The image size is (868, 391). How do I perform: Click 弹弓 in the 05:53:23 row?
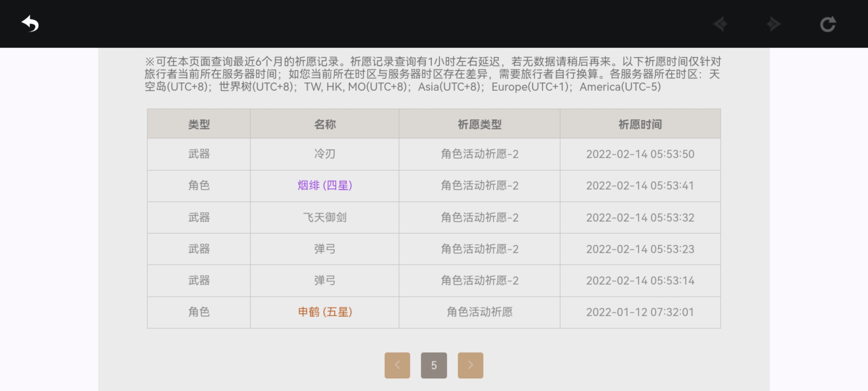tap(325, 249)
